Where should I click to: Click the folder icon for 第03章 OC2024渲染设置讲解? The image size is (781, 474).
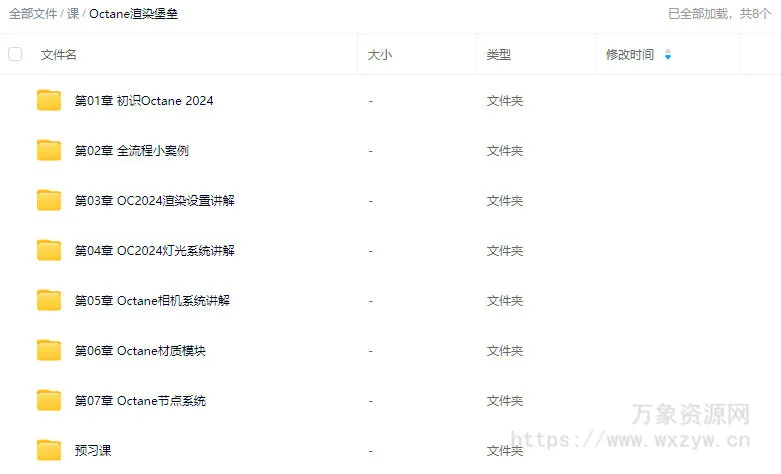[49, 200]
